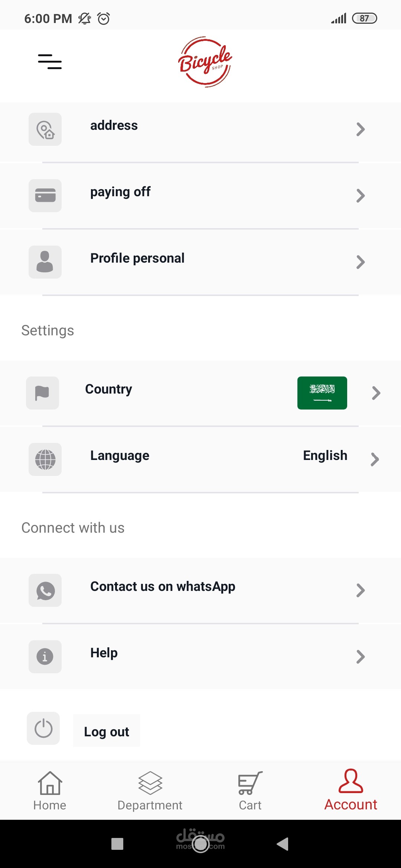
Task: Open Contact us on whatsApp
Action: click(x=163, y=586)
